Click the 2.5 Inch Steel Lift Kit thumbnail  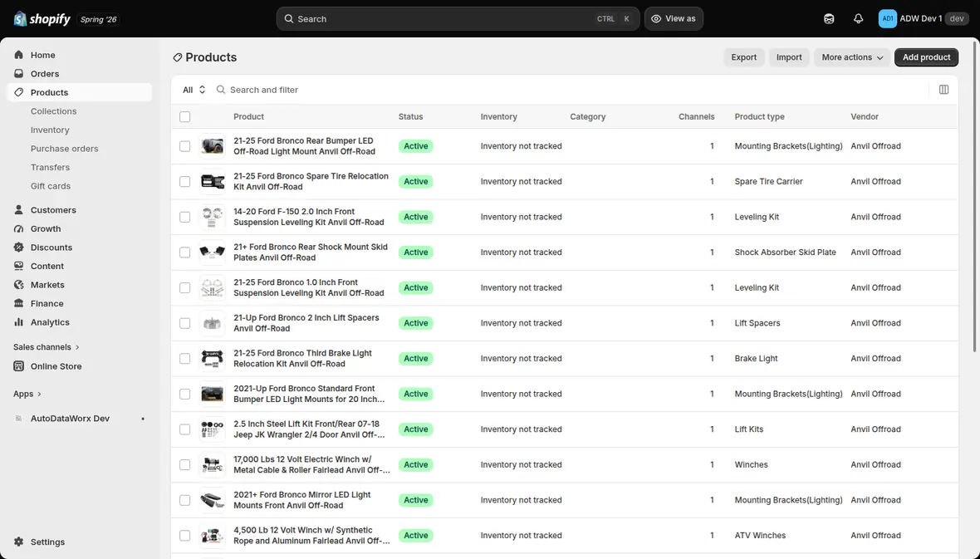pos(213,429)
